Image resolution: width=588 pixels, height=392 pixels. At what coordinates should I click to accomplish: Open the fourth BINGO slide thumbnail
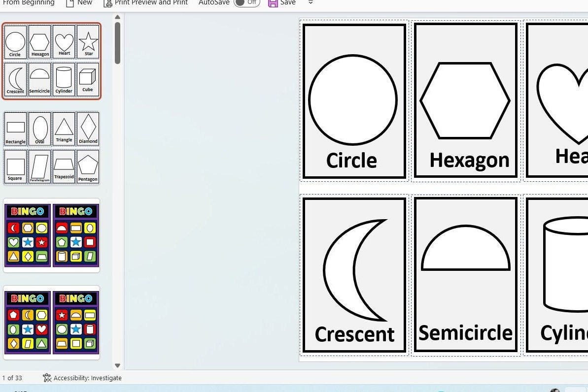(x=51, y=323)
